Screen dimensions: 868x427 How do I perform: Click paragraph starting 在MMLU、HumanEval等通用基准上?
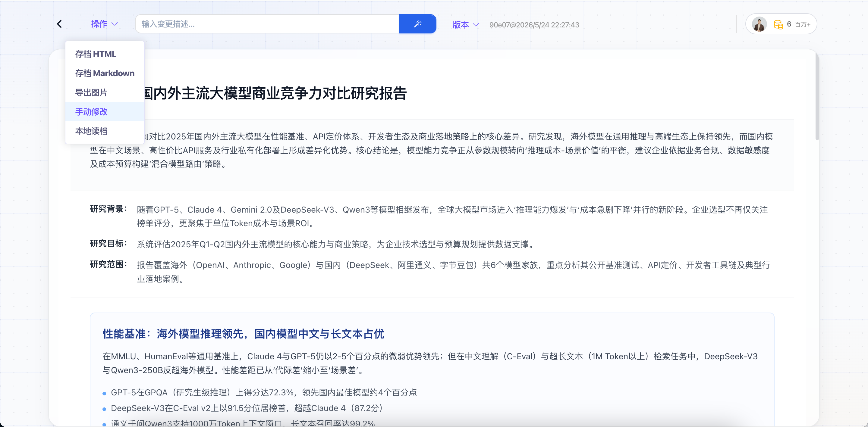point(430,363)
